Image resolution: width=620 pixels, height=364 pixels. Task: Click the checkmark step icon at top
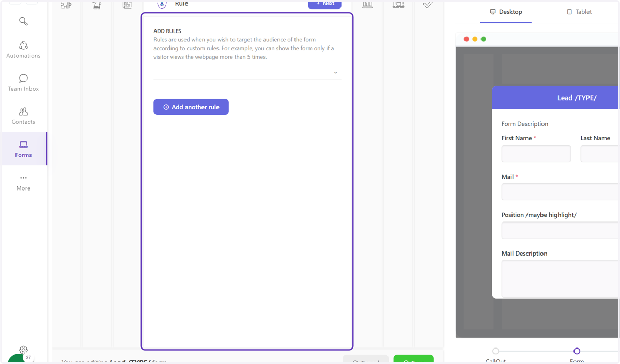428,5
